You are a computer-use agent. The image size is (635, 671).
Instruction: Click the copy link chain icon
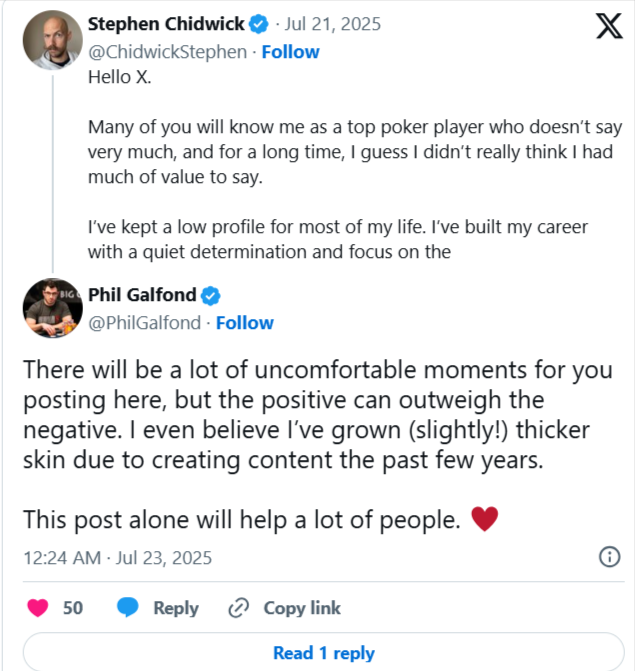238,608
